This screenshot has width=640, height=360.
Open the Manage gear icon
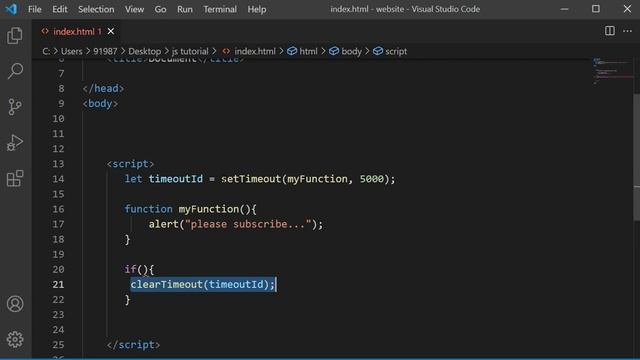(x=15, y=339)
